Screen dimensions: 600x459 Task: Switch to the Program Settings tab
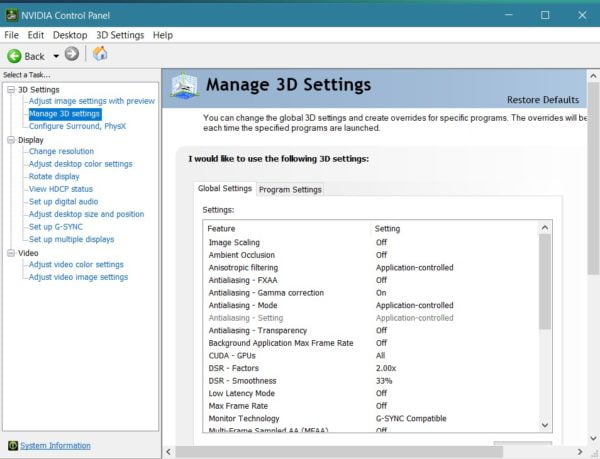(290, 189)
